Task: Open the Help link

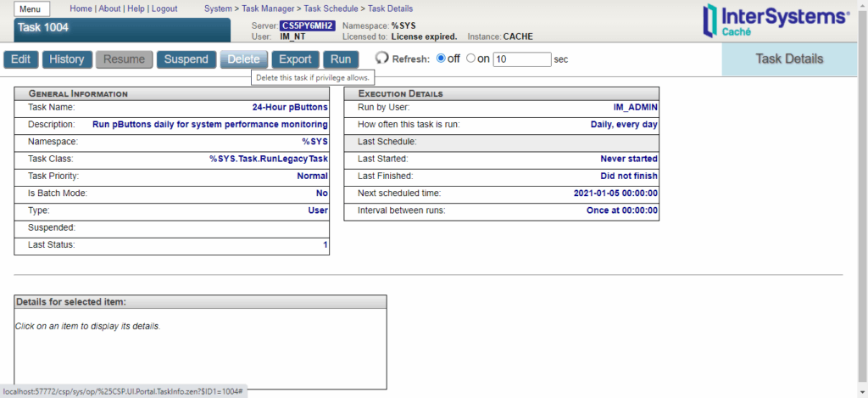Action: 136,8
